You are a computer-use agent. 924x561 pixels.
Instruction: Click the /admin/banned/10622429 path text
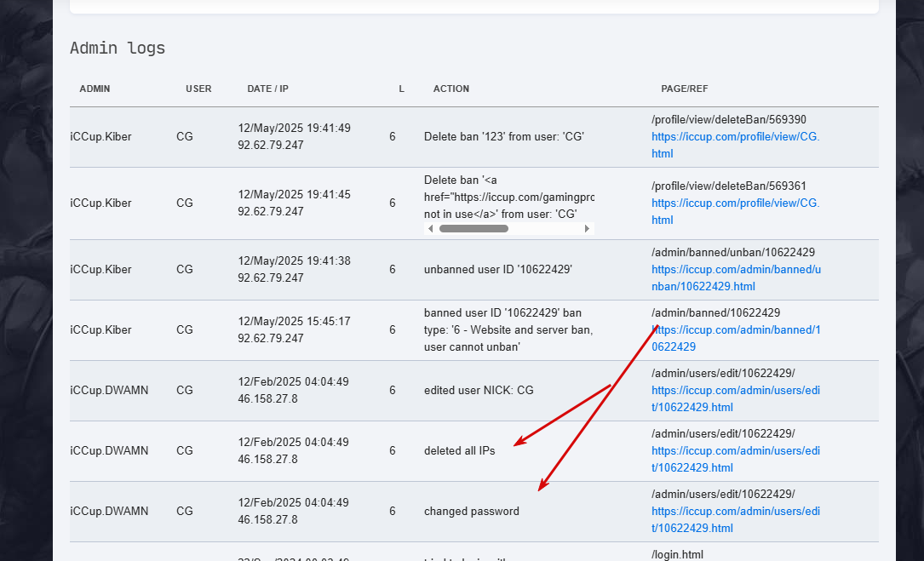[716, 313]
